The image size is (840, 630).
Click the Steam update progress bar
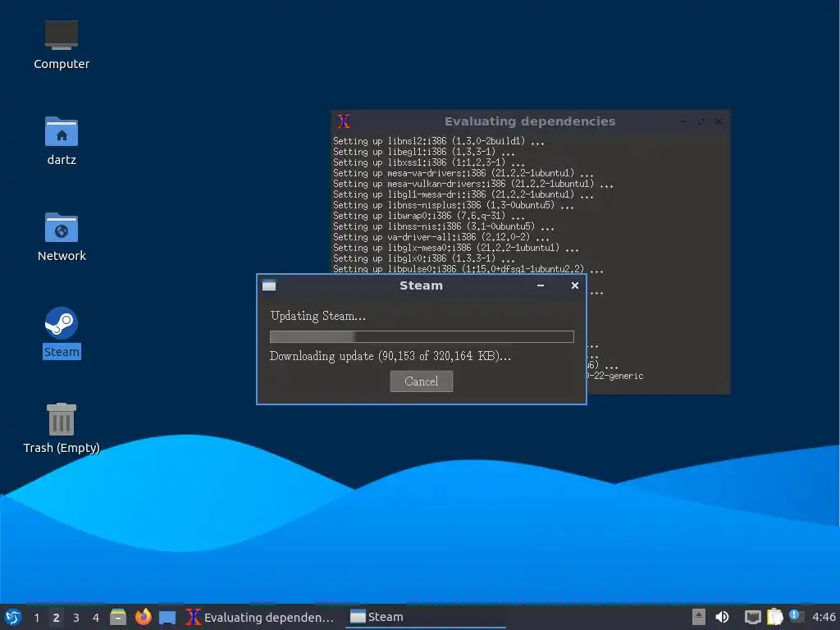[422, 336]
